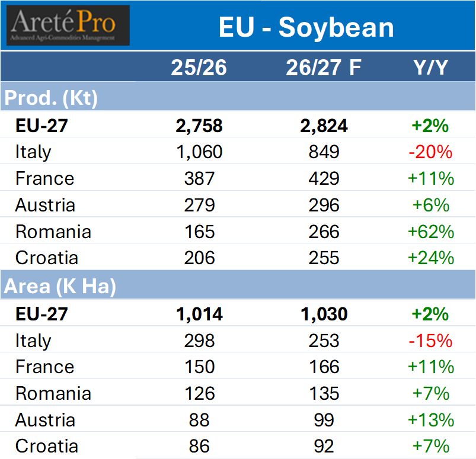Select EU-27 production value 2,758
476x459 pixels.
199,126
